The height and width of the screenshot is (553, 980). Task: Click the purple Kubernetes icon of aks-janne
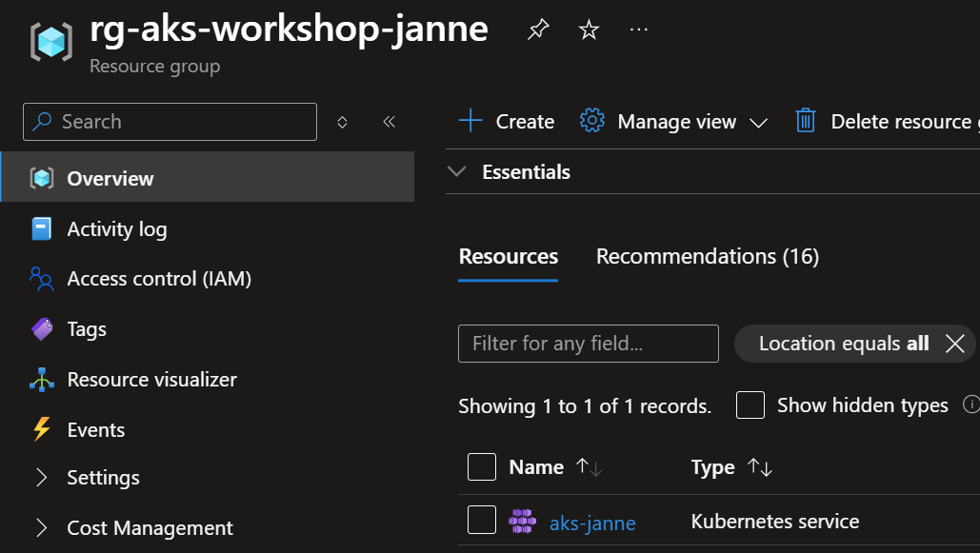(x=522, y=522)
